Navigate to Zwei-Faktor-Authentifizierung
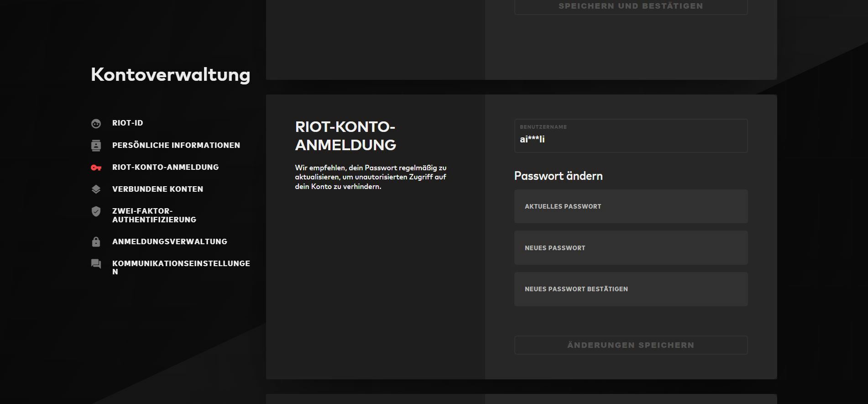868x404 pixels. (154, 215)
